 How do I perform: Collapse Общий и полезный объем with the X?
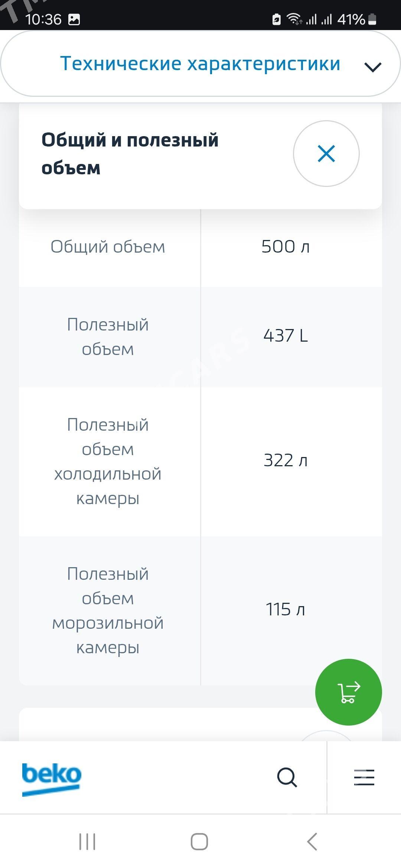point(326,154)
